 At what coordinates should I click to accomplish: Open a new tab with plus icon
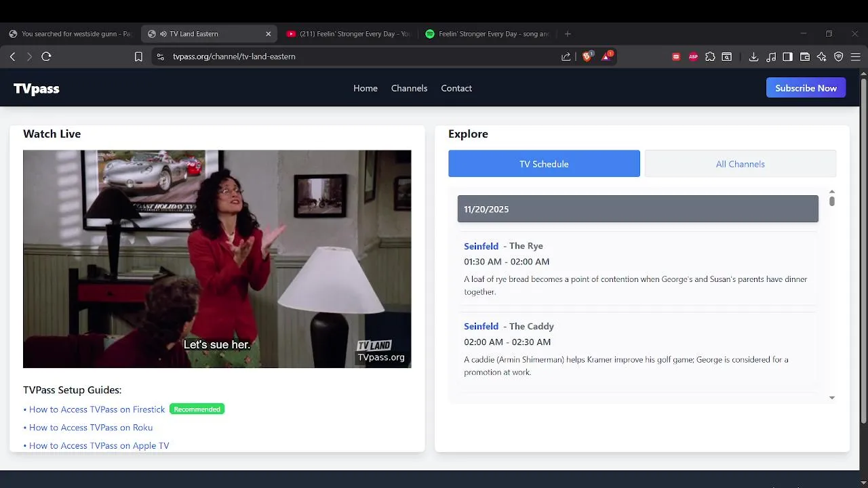(x=568, y=34)
